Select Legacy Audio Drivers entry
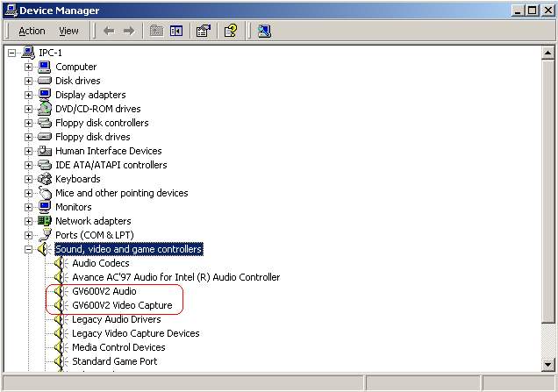558x392 pixels. point(117,319)
